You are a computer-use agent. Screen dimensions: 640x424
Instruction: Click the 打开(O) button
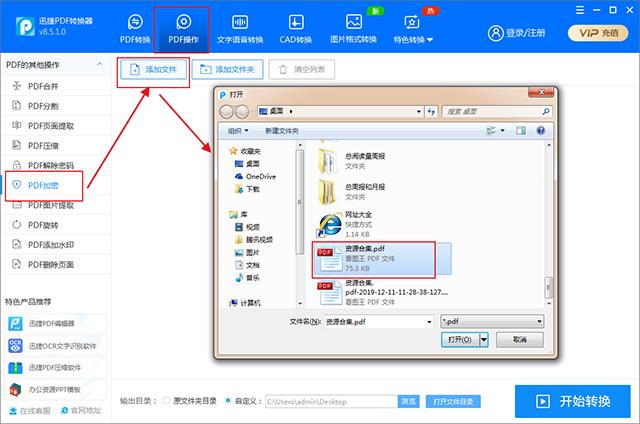[460, 340]
